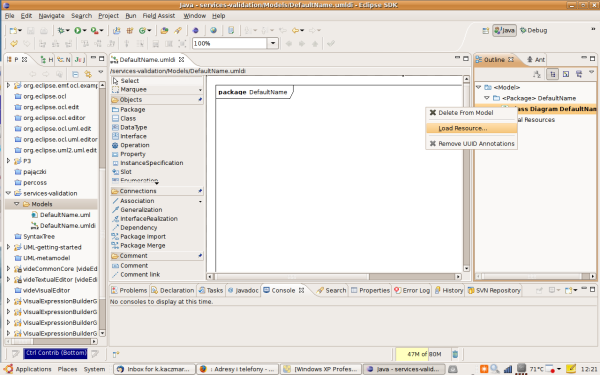Open the Marquee tool dropdown arrow
This screenshot has width=600, height=375.
point(200,90)
